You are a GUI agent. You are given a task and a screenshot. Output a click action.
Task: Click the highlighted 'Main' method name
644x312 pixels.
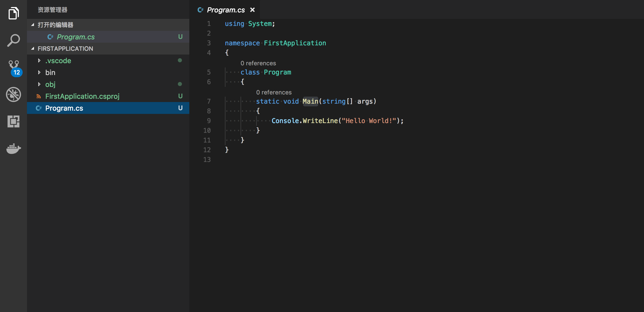coord(310,101)
